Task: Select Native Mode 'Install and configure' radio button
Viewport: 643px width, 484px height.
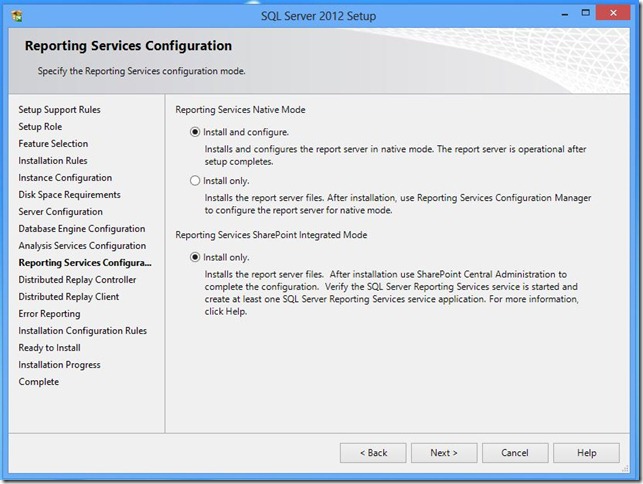Action: (x=195, y=132)
